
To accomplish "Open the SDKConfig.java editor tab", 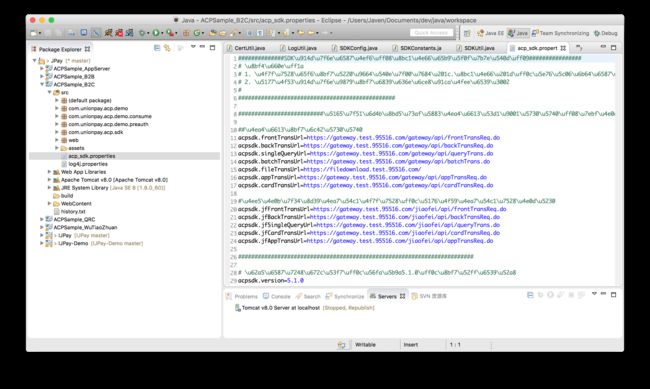I will click(355, 48).
